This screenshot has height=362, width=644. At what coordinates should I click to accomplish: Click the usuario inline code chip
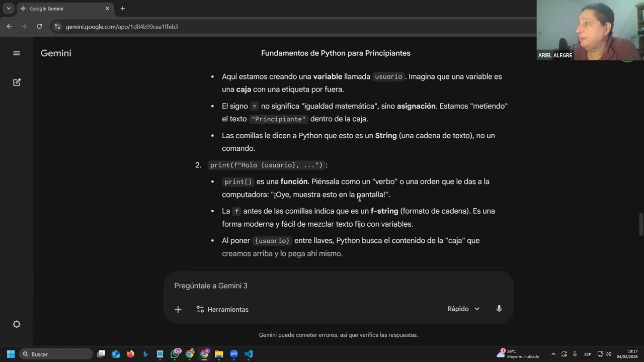pyautogui.click(x=388, y=77)
